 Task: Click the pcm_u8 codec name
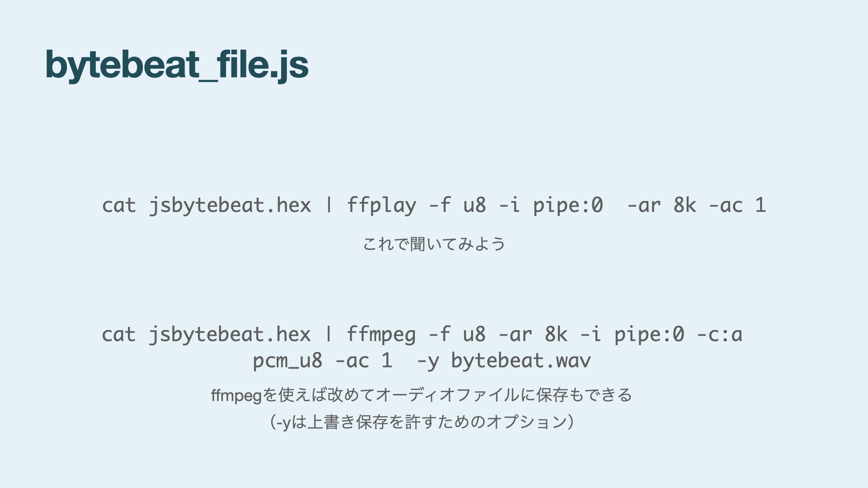[x=288, y=361]
